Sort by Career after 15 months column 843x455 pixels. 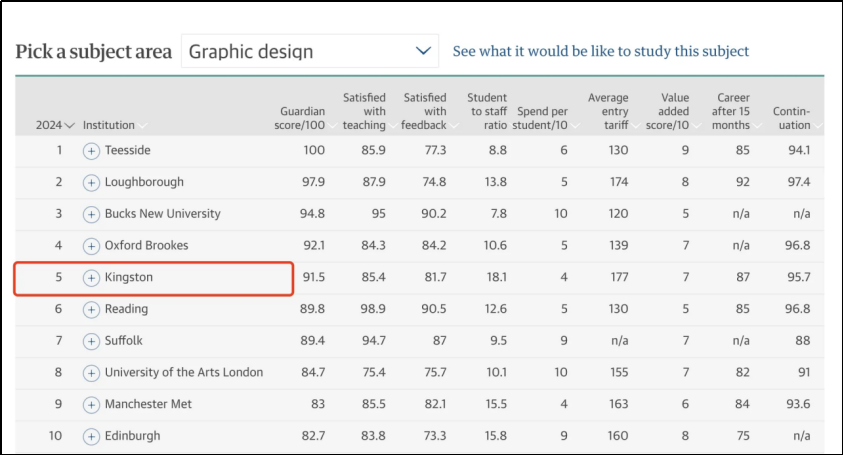coord(731,111)
